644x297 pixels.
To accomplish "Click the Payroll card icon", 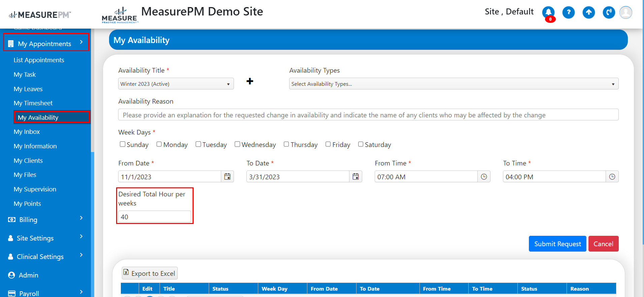I will pos(12,294).
